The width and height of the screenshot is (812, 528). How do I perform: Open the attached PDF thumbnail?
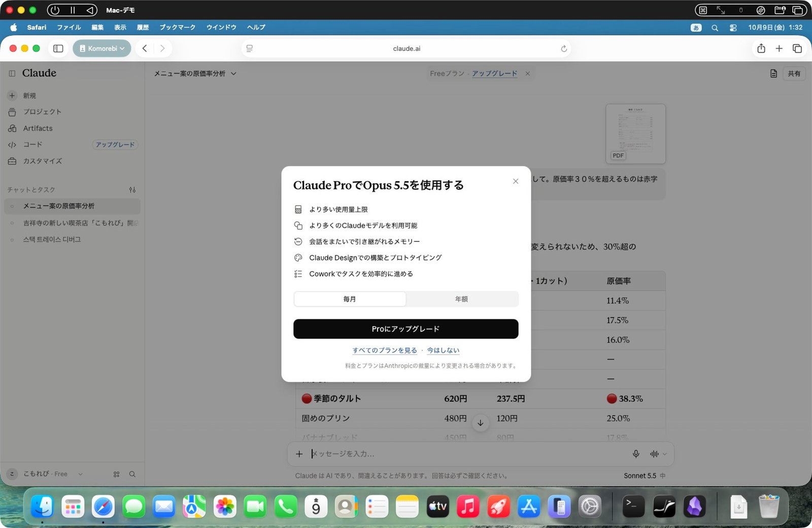click(636, 134)
